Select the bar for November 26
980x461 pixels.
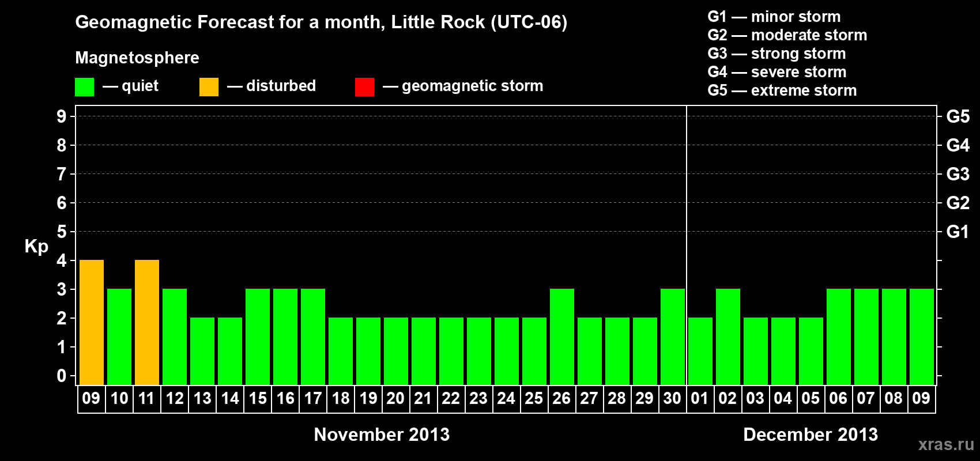[x=562, y=337]
